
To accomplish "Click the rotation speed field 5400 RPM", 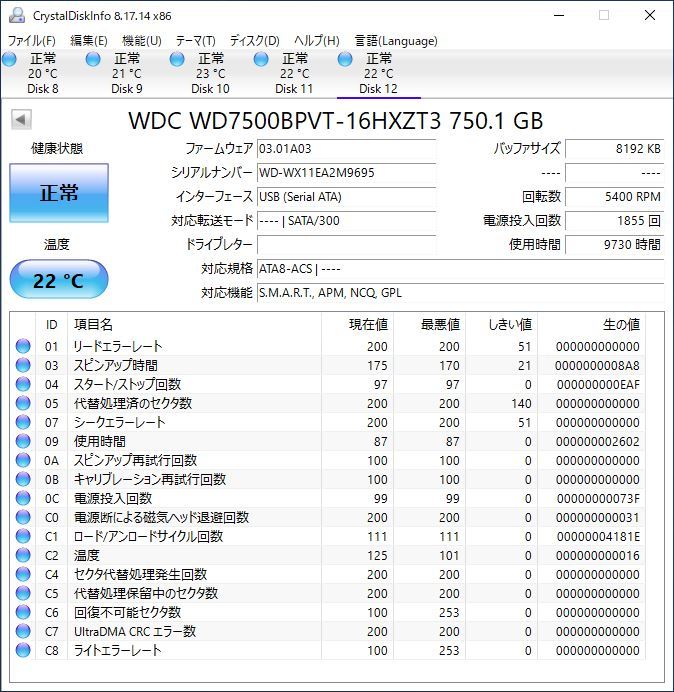I will [614, 197].
